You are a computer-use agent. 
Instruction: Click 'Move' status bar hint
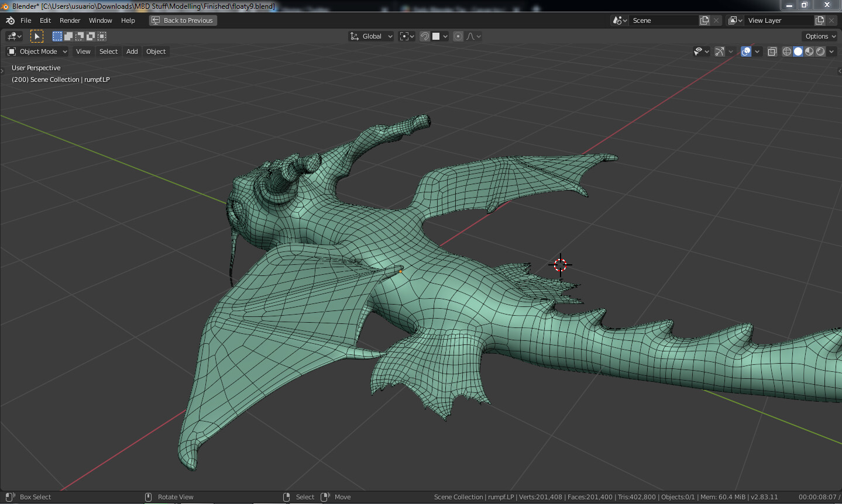tap(342, 497)
